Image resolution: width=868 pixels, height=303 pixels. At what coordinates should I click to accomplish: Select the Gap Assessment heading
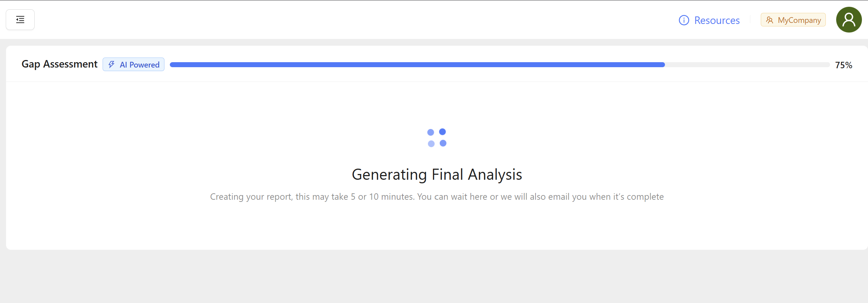tap(59, 64)
